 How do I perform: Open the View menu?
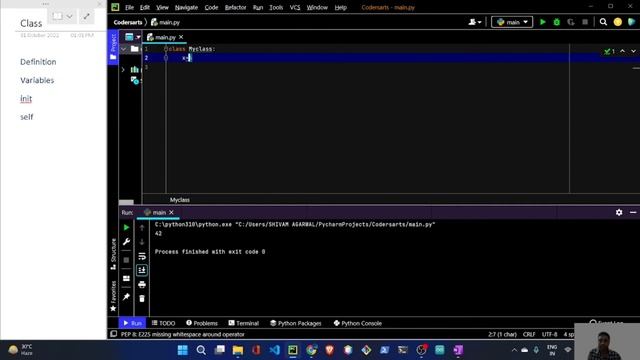[162, 7]
